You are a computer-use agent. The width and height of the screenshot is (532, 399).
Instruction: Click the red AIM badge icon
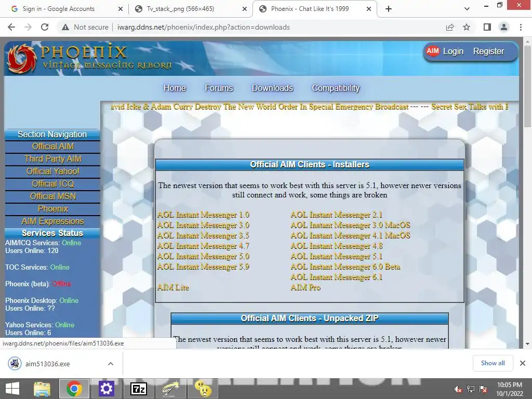pos(433,51)
